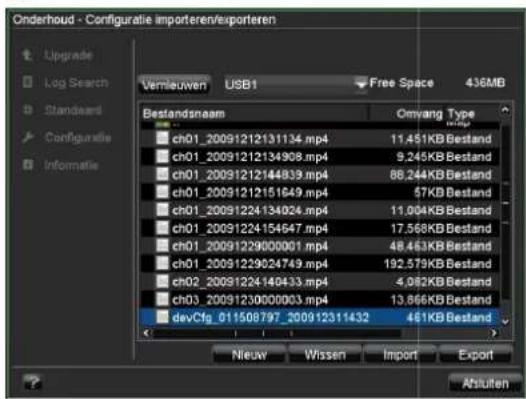
Task: Select the Standaard menu entry
Action: (73, 110)
